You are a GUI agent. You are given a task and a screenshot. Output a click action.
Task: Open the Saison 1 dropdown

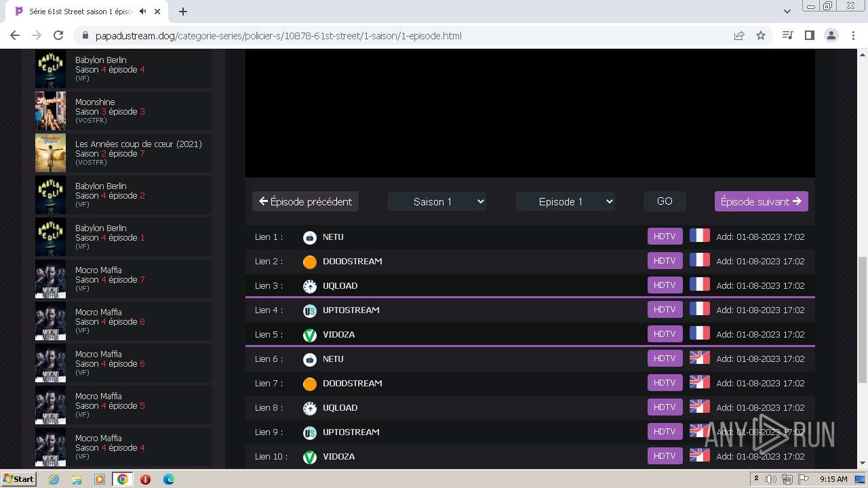point(437,201)
